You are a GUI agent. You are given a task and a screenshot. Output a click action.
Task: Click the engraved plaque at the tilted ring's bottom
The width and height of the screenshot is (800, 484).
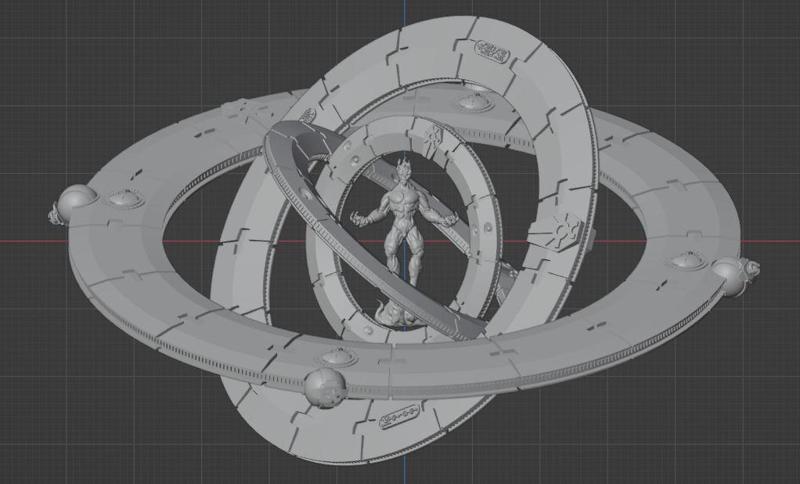click(399, 416)
